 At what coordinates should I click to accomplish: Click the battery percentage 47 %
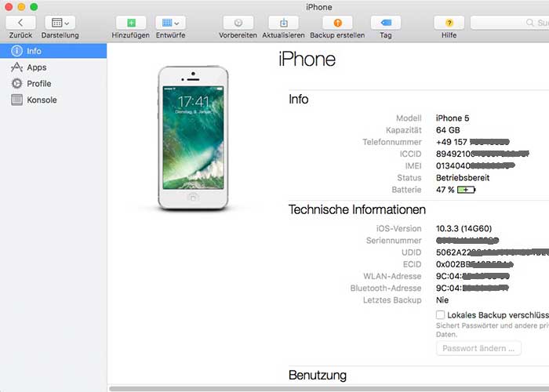pos(445,190)
